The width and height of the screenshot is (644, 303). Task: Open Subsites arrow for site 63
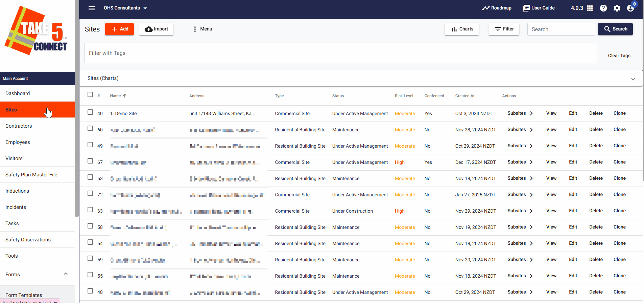tap(531, 211)
